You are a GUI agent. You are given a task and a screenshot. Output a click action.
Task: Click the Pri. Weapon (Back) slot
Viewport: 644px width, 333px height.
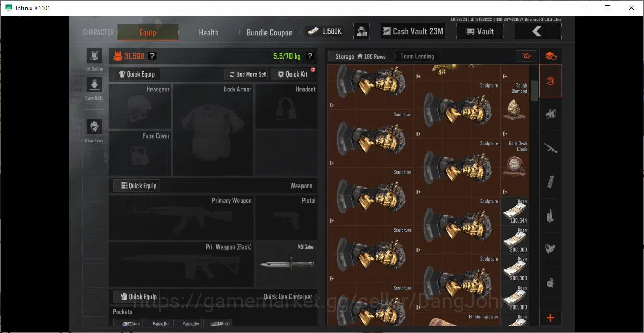click(181, 264)
